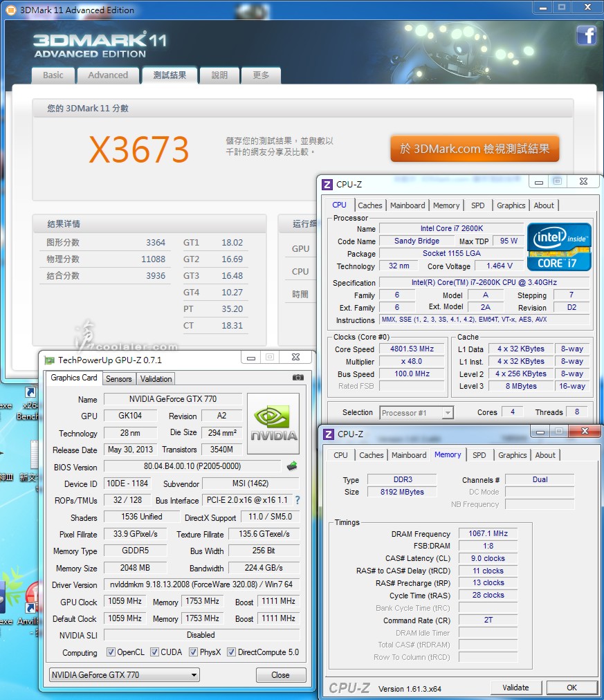Select the 測試結果 tab in 3DMark
The height and width of the screenshot is (700, 604).
170,75
